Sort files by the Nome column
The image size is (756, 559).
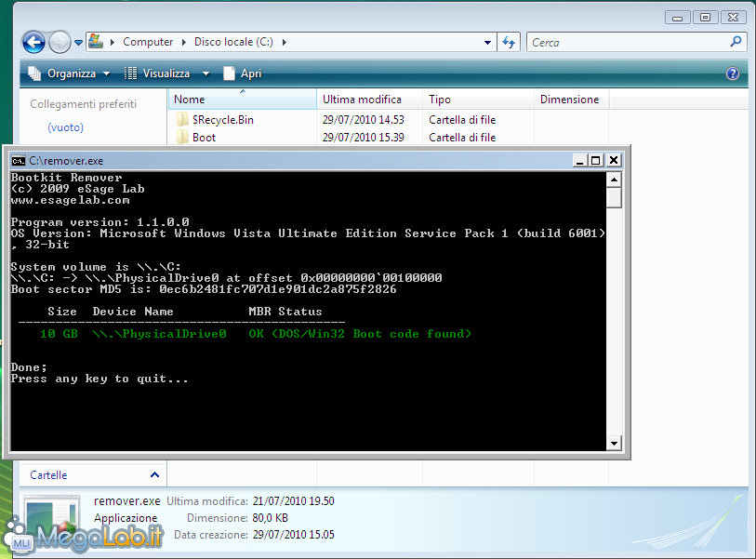pos(243,100)
